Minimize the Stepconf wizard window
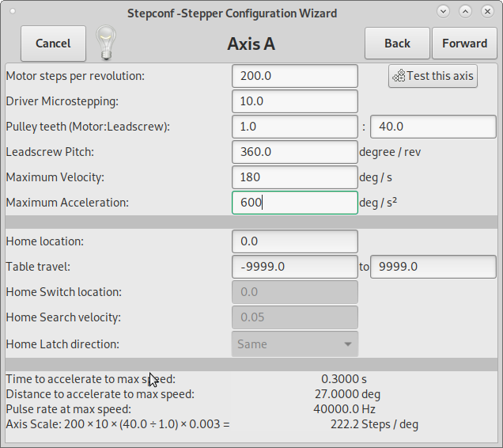 tap(443, 12)
